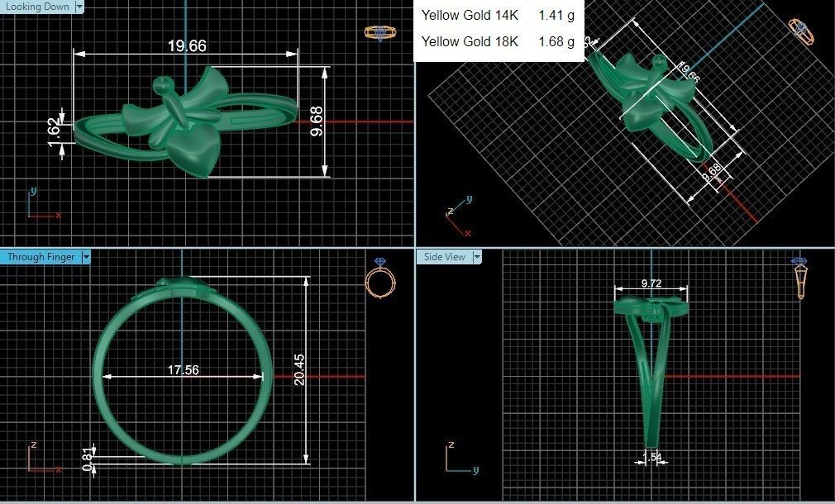
Task: Select the Side View viewport title
Action: pyautogui.click(x=445, y=257)
